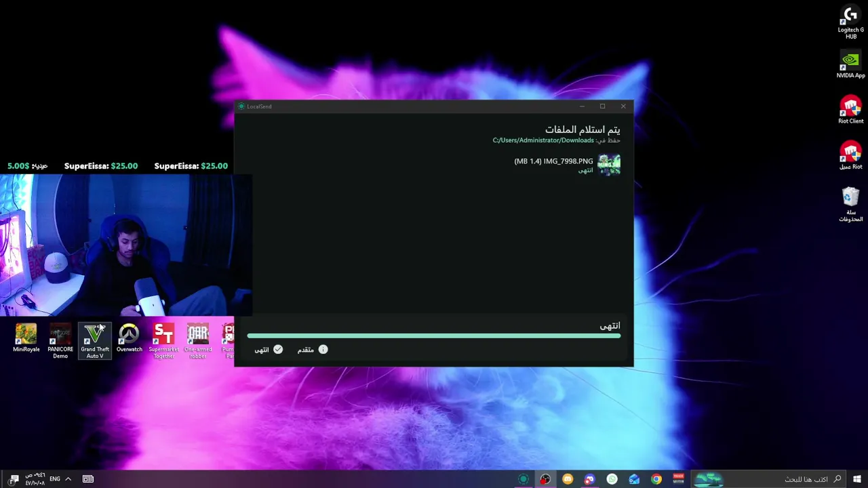
Task: Select the MiniRoyale desktop shortcut
Action: (26, 338)
